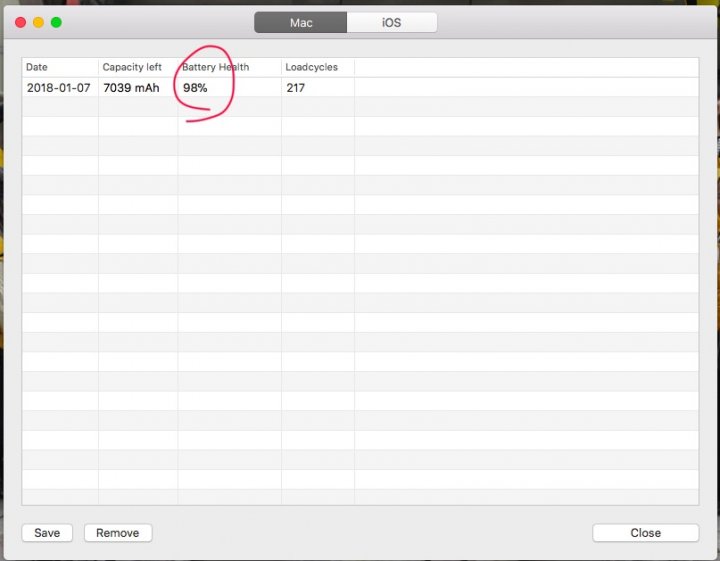Switch to the iOS tab
The height and width of the screenshot is (561, 720).
click(x=392, y=22)
